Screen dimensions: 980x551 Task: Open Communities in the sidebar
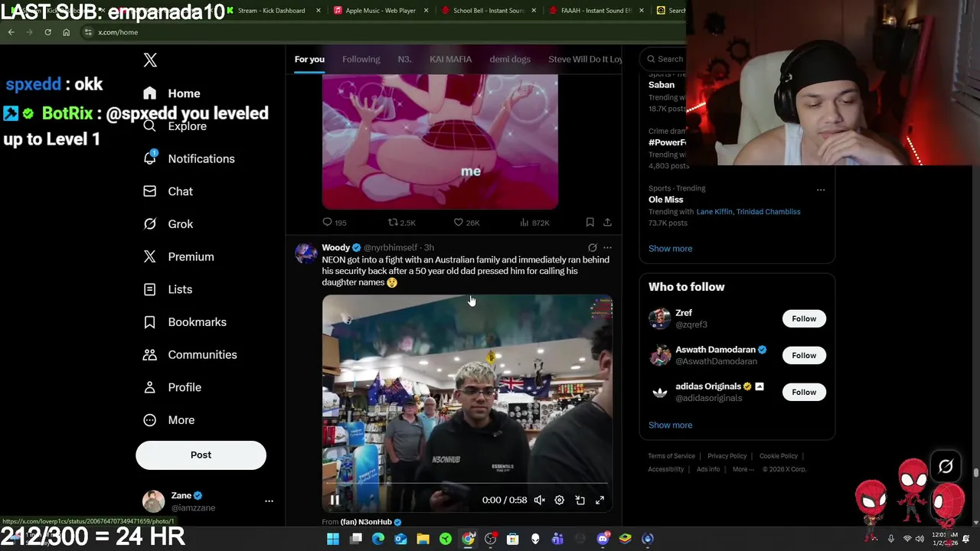coord(190,354)
